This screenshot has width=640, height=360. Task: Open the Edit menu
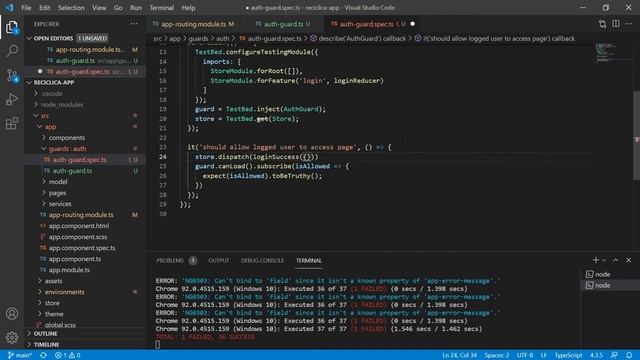pyautogui.click(x=44, y=8)
